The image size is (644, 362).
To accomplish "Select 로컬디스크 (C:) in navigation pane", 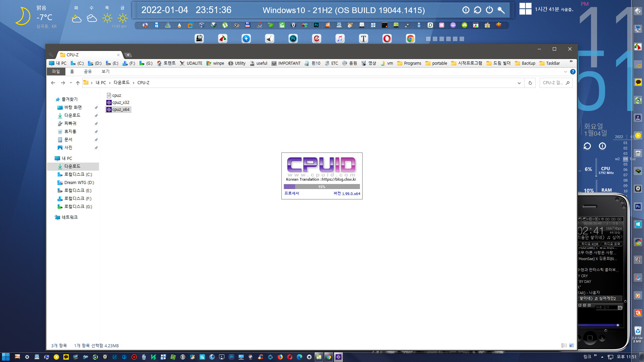I will tap(74, 175).
